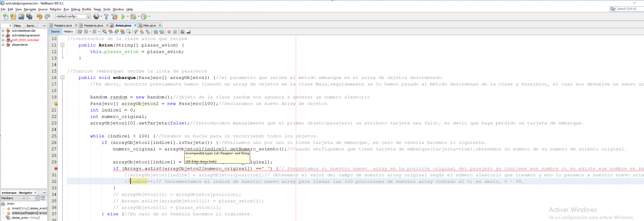Click the hint bulb on line 20
Screen dimensions: 644x221
coord(56,103)
